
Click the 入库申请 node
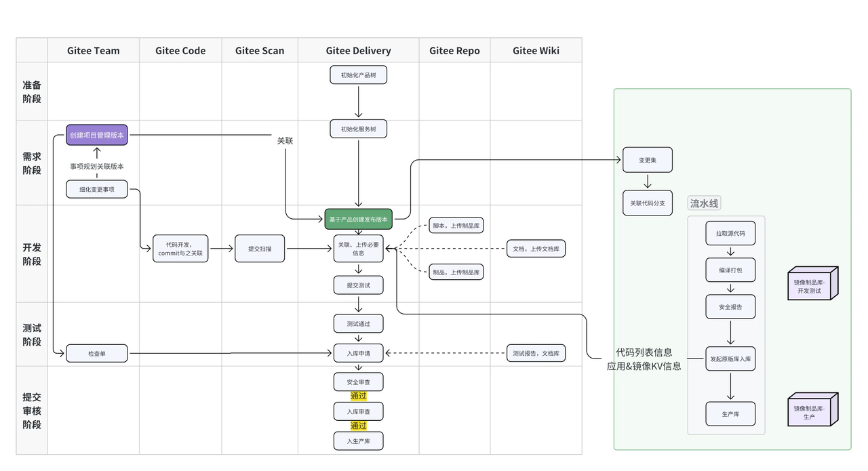[x=358, y=353]
